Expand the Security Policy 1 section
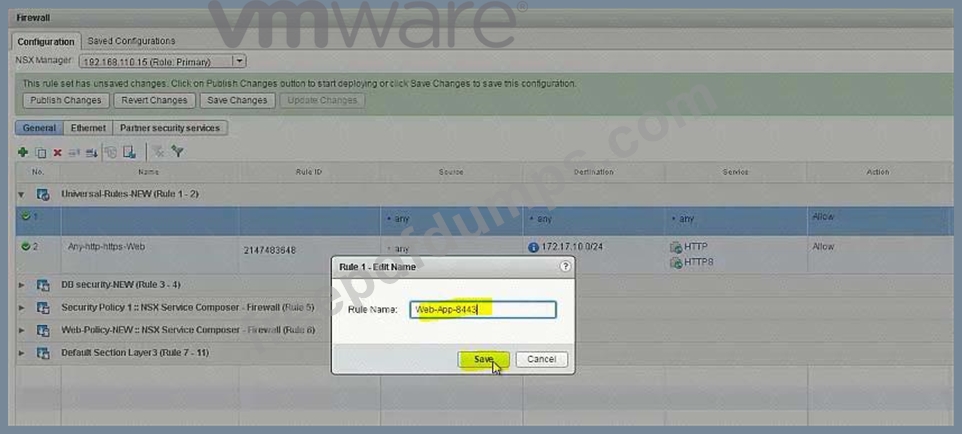 coord(21,308)
